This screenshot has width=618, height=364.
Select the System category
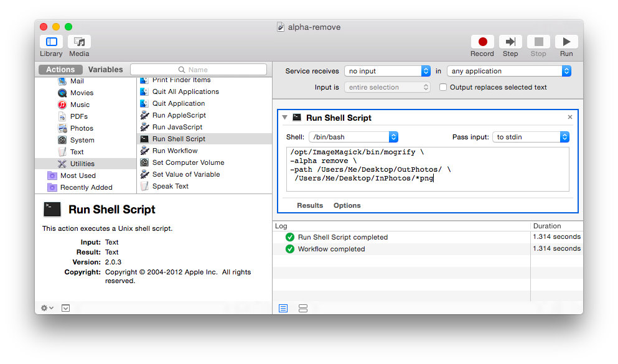[82, 140]
